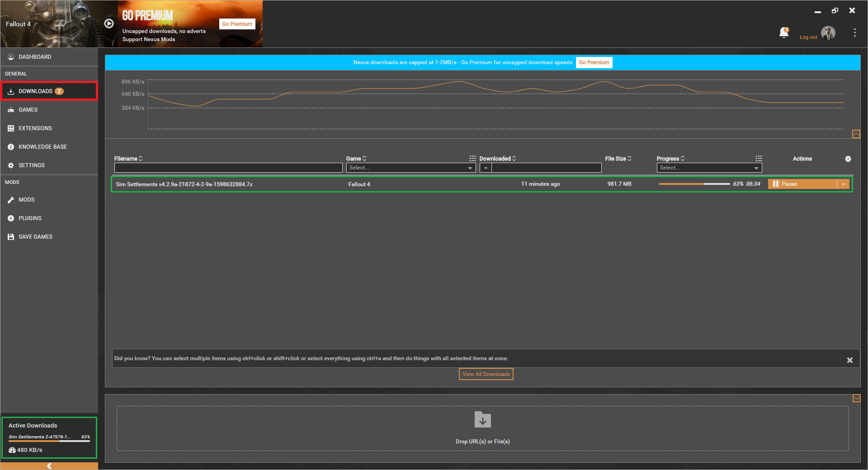The width and height of the screenshot is (868, 470).
Task: Click the 480 KB/s speed readout
Action: 29,450
